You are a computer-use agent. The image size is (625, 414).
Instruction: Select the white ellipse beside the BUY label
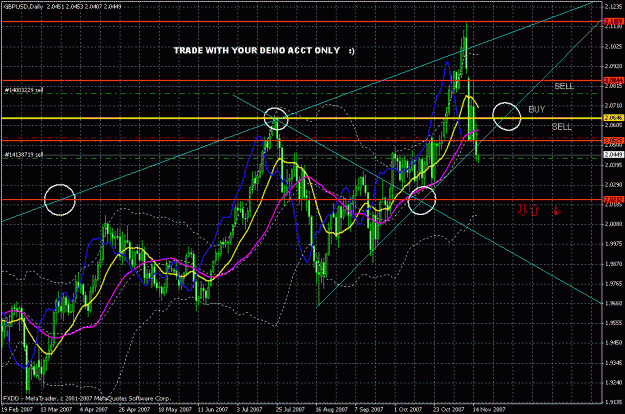507,116
